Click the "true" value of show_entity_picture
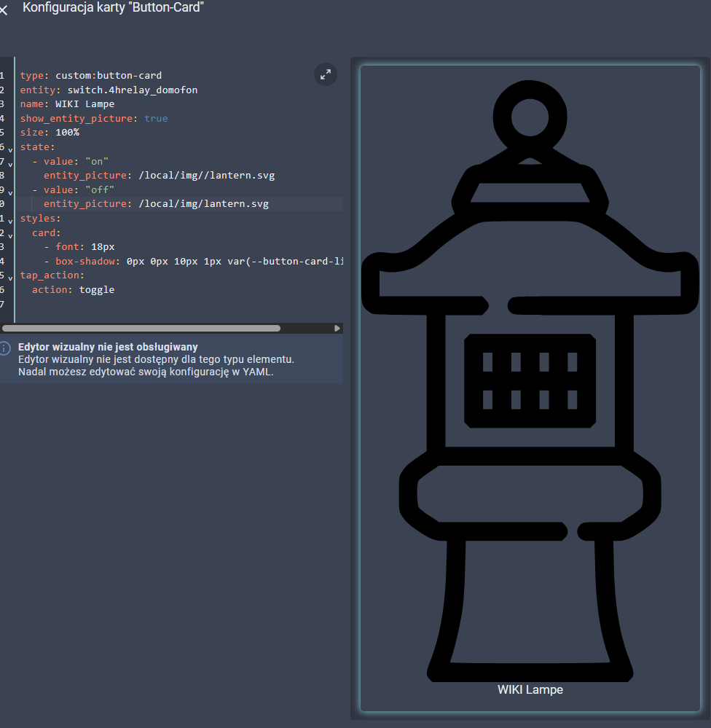This screenshot has height=728, width=711. click(156, 118)
